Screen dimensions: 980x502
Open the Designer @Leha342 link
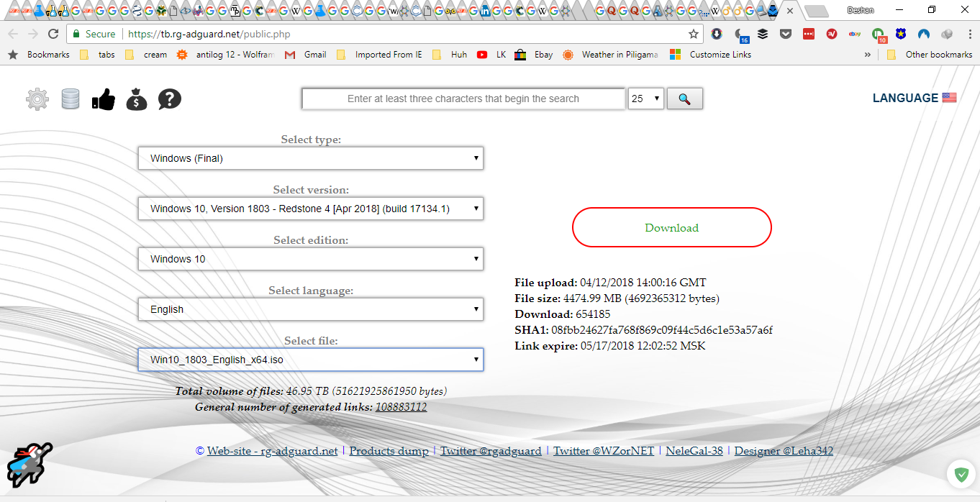pyautogui.click(x=784, y=451)
